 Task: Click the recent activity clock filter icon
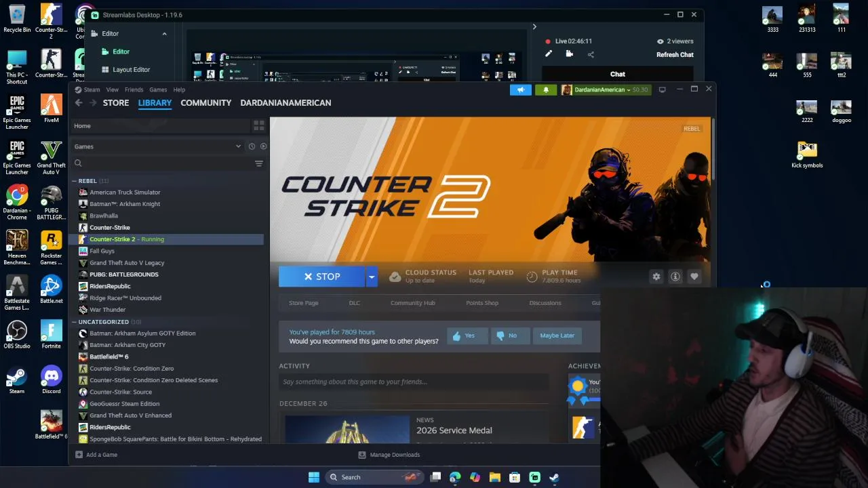252,146
